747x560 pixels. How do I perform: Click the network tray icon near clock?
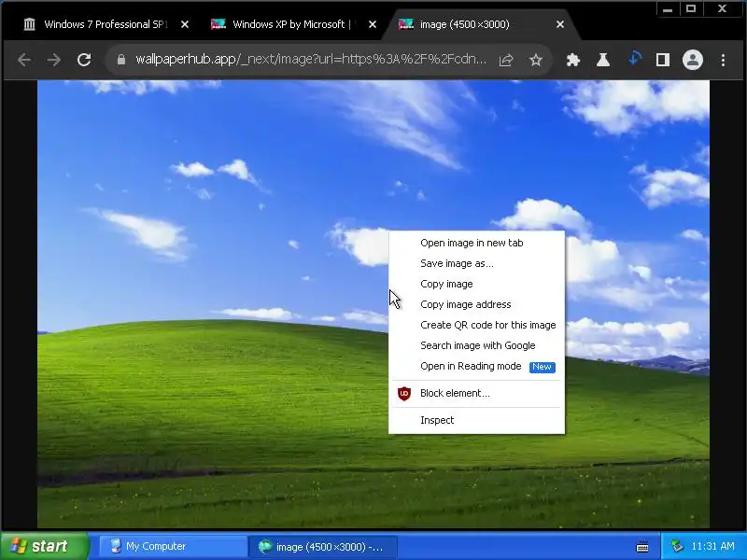(x=677, y=546)
